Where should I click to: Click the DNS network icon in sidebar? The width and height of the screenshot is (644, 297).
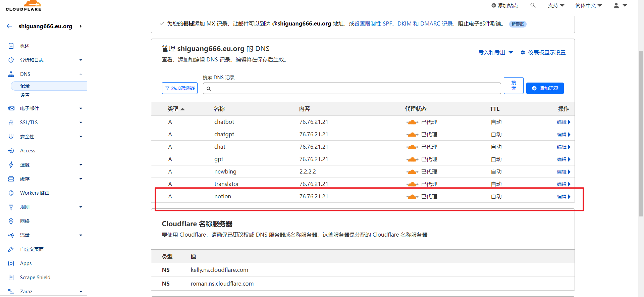coord(11,74)
